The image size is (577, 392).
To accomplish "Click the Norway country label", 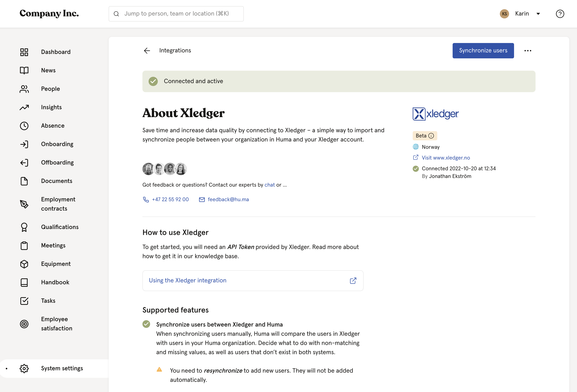I will pyautogui.click(x=431, y=147).
